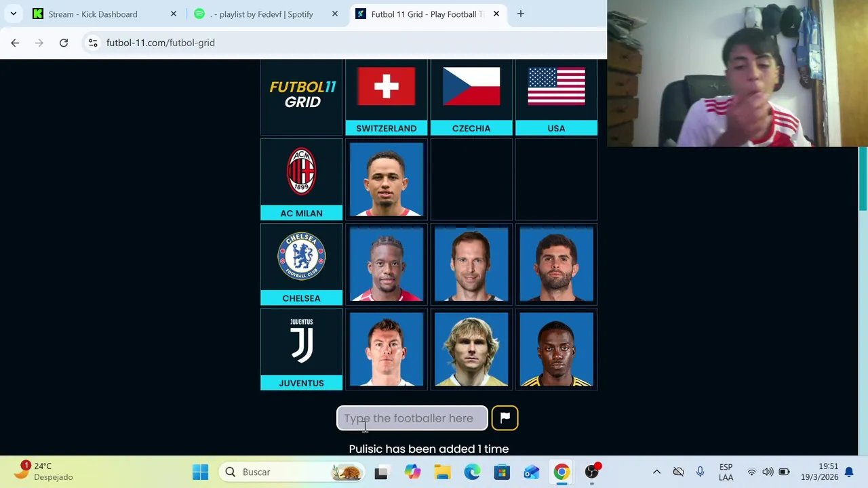Click the empty AC Milan–USA cell

556,180
